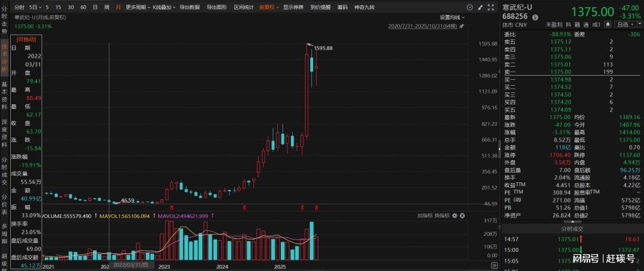Click the double-arrow icon below volume chart
644x271 pixels.
(493, 266)
